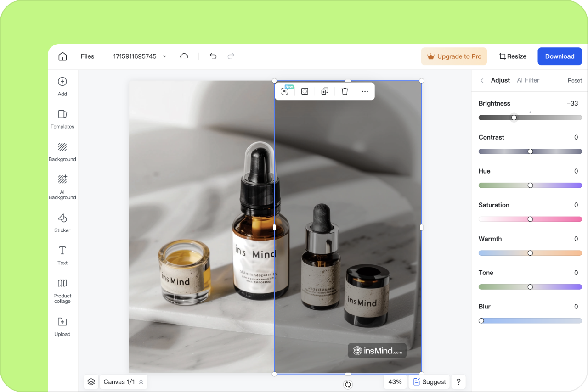Viewport: 588px width, 392px height.
Task: Click the Contrast slider handle
Action: pos(530,151)
